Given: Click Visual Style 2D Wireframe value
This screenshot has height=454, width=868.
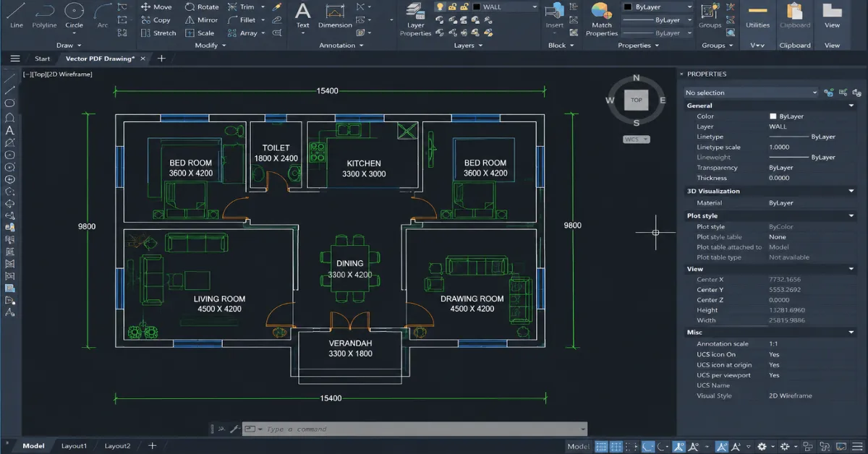Looking at the screenshot, I should (790, 395).
